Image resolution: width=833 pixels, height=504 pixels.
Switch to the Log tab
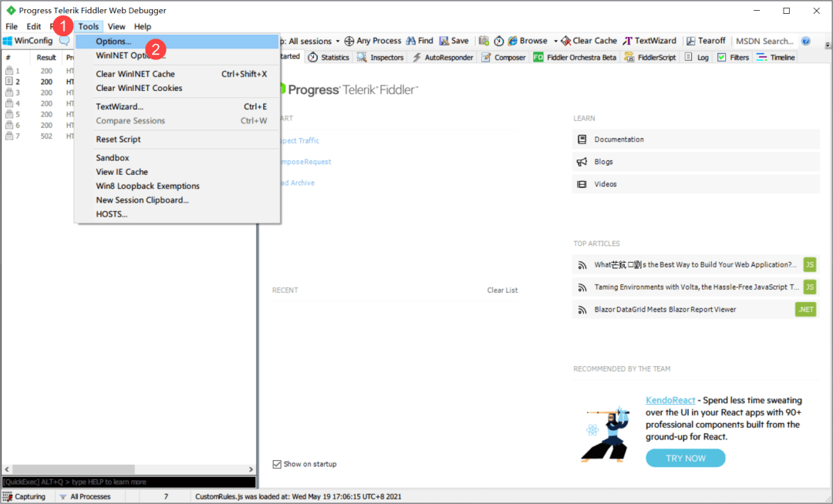click(x=696, y=57)
